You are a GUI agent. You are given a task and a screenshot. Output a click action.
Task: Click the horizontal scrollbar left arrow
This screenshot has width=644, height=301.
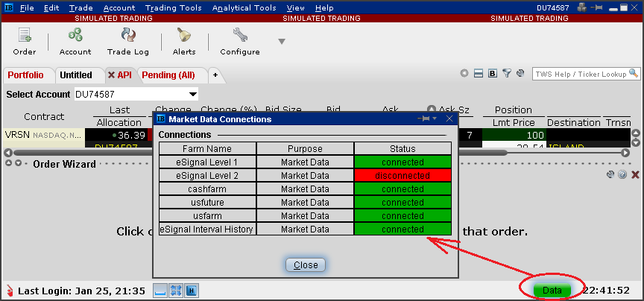[8, 153]
